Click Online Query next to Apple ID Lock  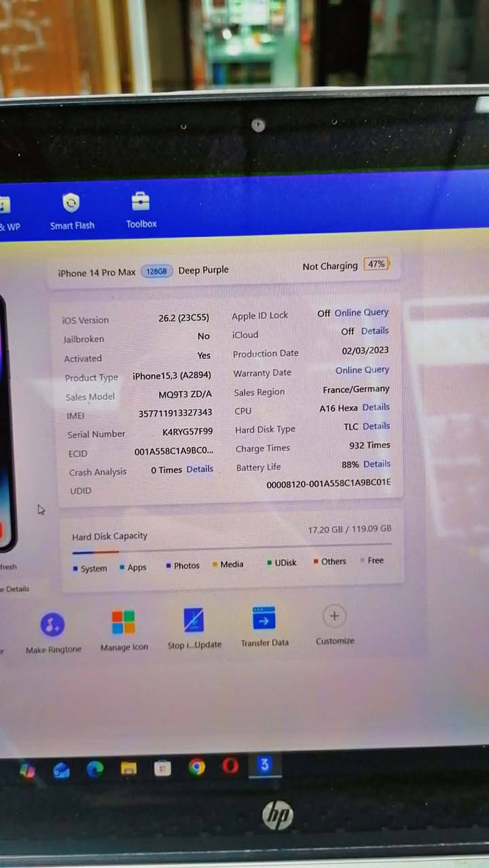pyautogui.click(x=361, y=313)
